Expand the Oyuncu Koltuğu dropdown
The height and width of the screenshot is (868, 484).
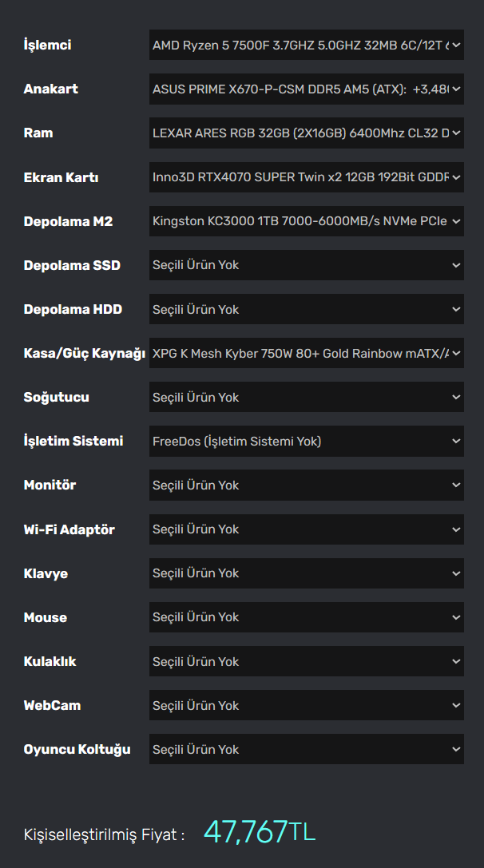pos(306,749)
